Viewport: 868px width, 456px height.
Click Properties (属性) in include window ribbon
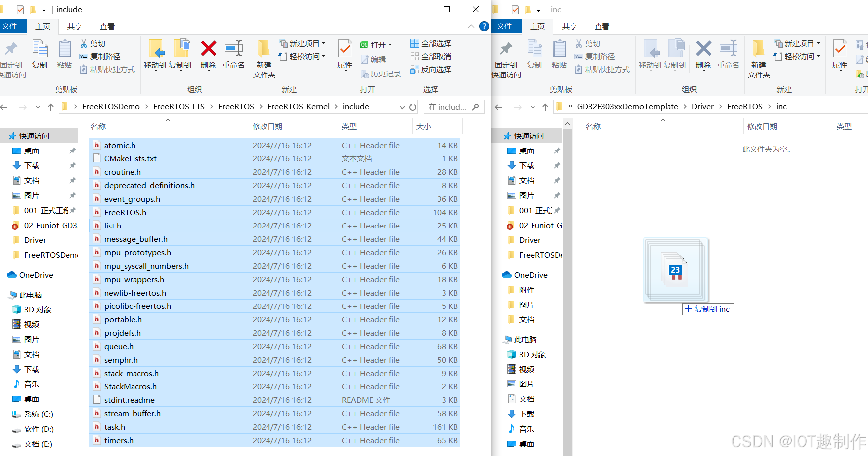click(345, 55)
